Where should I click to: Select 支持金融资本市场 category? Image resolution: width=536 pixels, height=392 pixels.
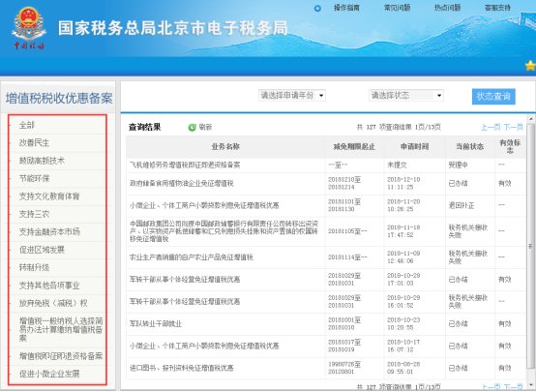tap(49, 232)
